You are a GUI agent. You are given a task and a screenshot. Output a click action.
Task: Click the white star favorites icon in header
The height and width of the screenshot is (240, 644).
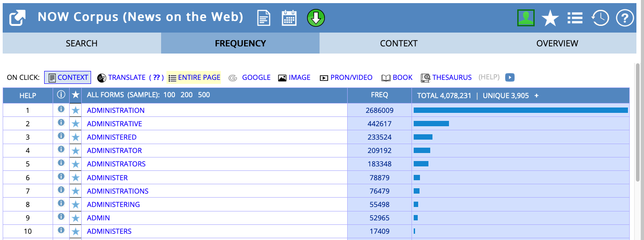pyautogui.click(x=550, y=18)
